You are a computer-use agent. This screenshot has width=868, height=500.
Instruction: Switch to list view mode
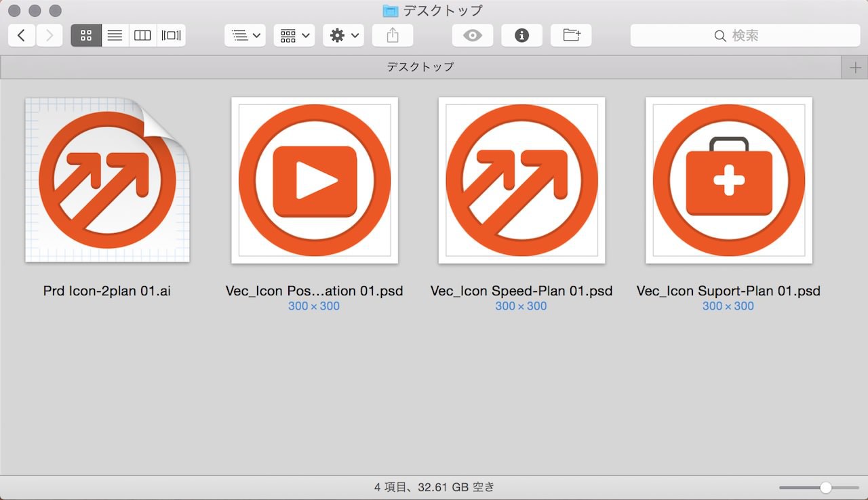click(x=115, y=36)
